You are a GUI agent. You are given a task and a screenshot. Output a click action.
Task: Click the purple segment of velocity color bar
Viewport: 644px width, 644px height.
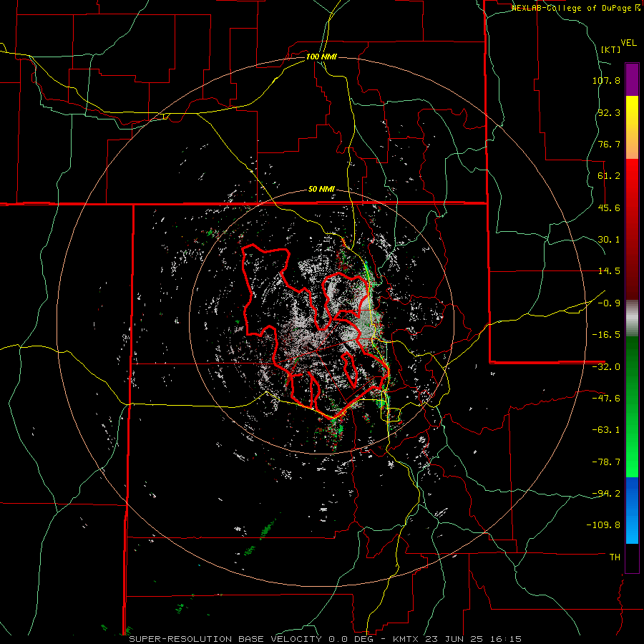(x=632, y=79)
